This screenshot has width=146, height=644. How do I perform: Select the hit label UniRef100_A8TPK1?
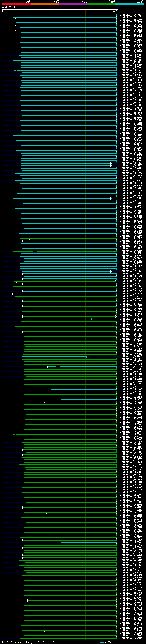point(131,565)
